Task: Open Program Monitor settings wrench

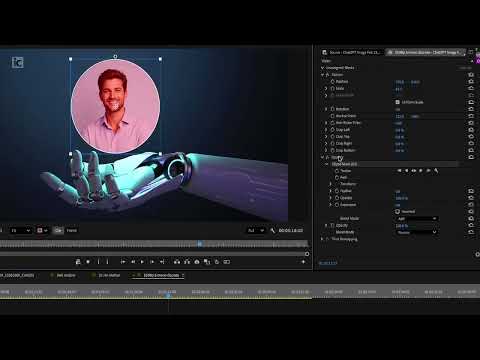Action: pyautogui.click(x=273, y=230)
